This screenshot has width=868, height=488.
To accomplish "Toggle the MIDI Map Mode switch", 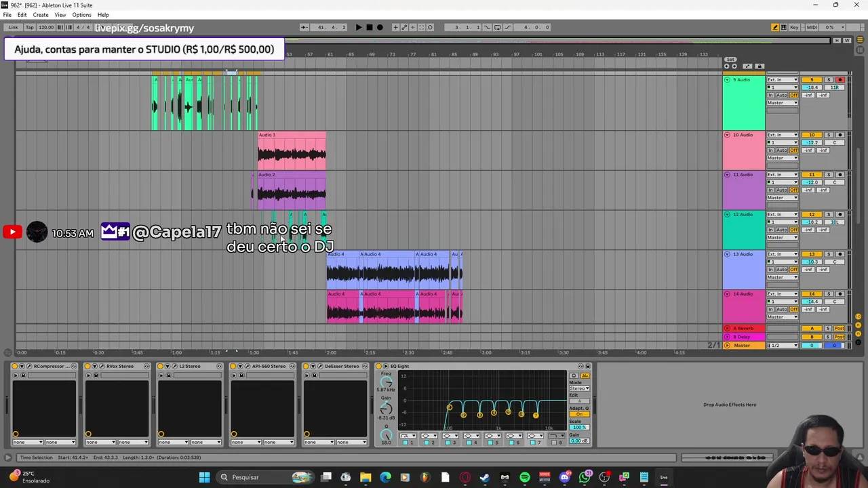I will point(812,27).
